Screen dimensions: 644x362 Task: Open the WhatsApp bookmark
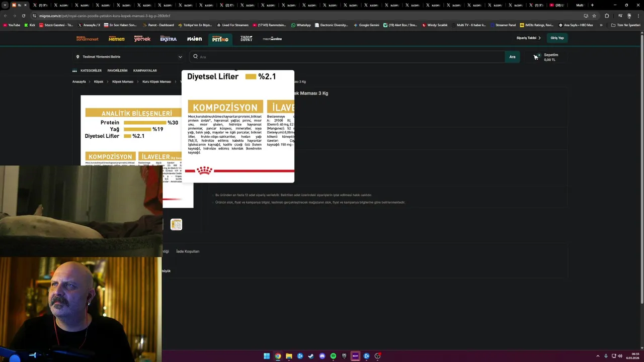coord(301,25)
